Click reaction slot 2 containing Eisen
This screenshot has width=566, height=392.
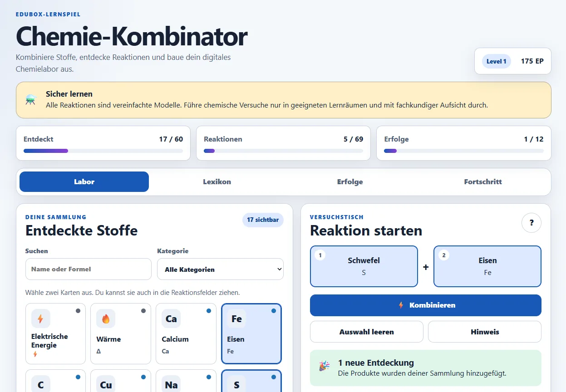click(487, 266)
